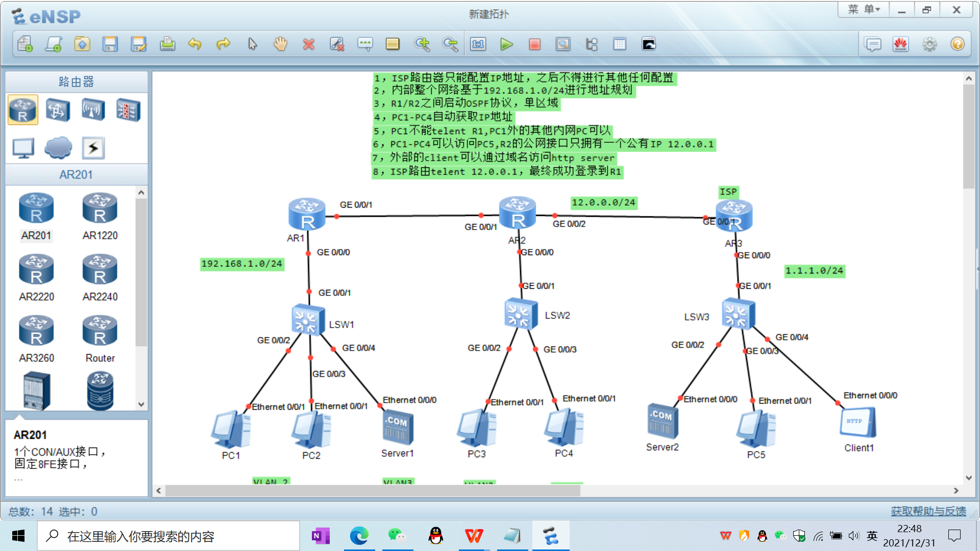This screenshot has width=980, height=551.
Task: Click the Start all devices play button
Action: 506,44
